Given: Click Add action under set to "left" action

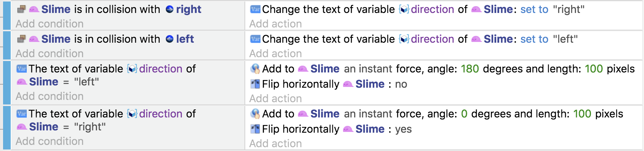Looking at the screenshot, I should click(x=275, y=53).
